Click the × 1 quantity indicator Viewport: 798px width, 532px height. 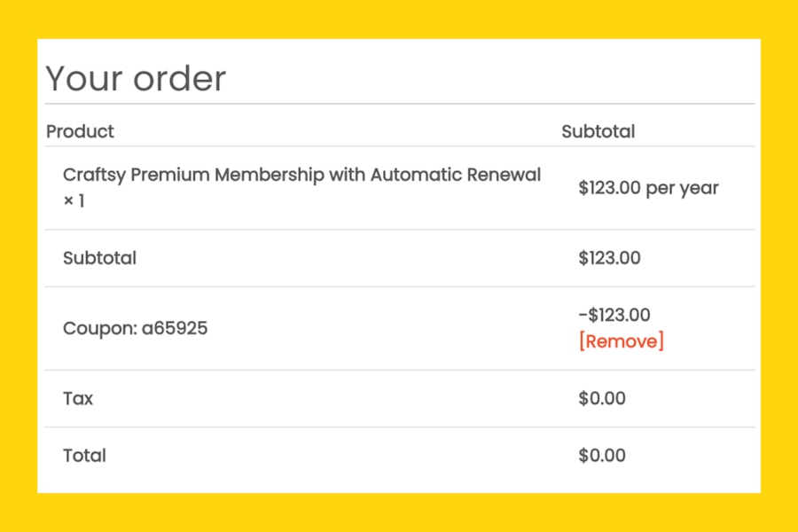point(74,201)
